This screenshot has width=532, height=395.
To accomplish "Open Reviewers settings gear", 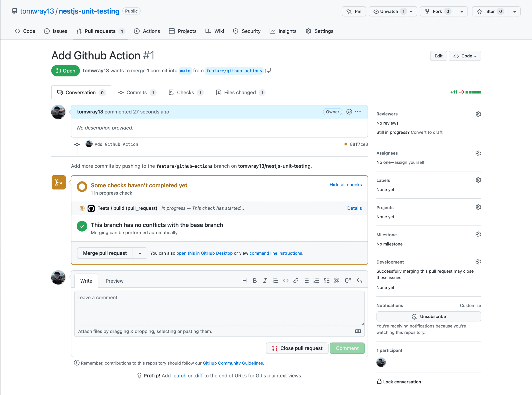I will (478, 114).
